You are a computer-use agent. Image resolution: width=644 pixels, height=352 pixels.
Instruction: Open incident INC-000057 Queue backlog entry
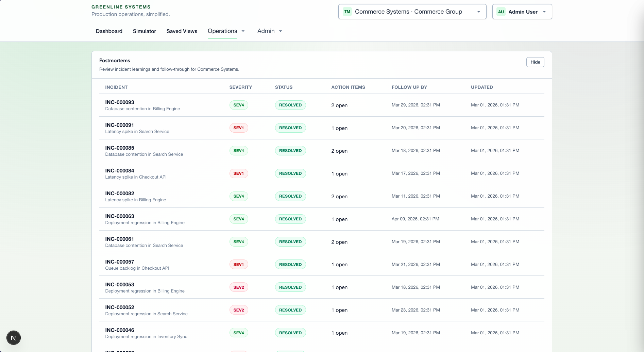(x=120, y=262)
